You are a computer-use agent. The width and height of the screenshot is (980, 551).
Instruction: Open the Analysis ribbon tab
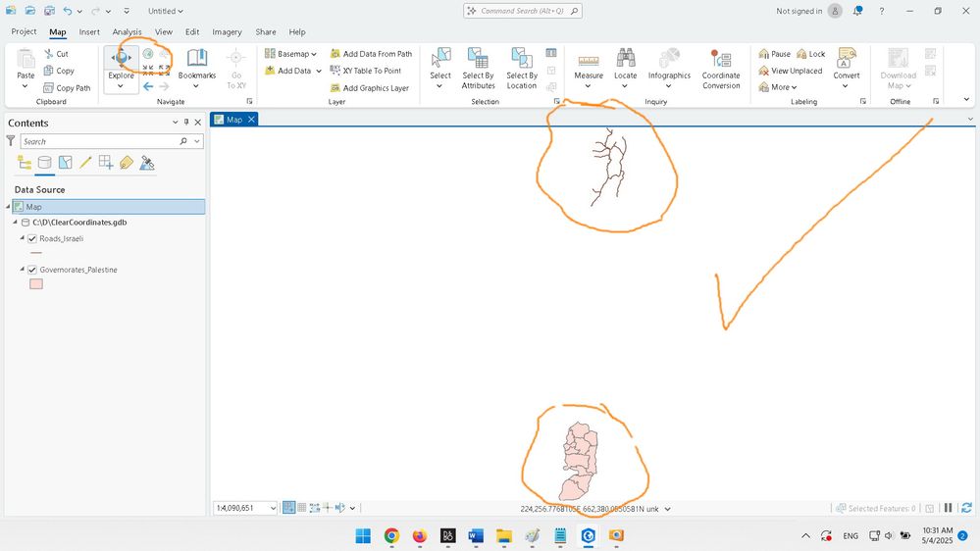127,31
